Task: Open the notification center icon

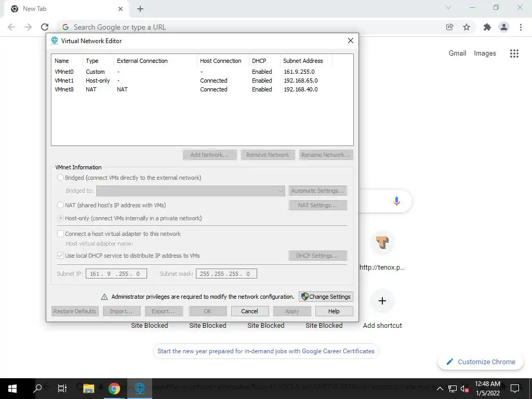Action: click(515, 389)
